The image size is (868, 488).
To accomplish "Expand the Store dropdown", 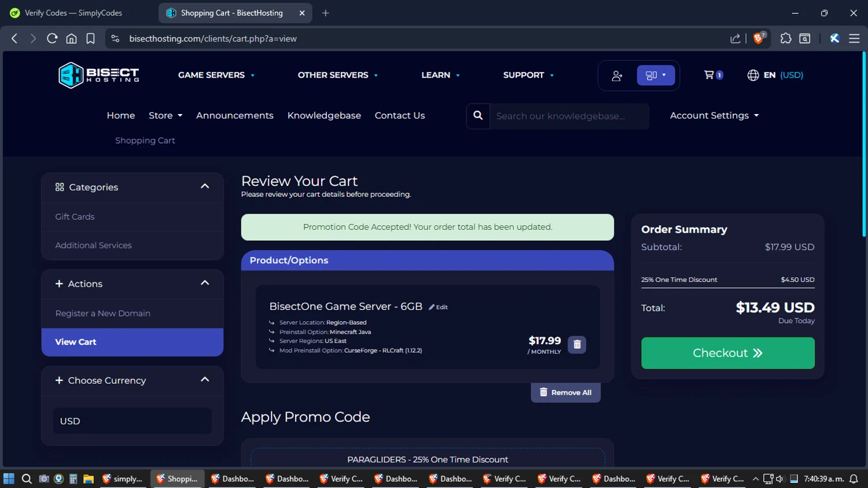I will click(x=165, y=115).
